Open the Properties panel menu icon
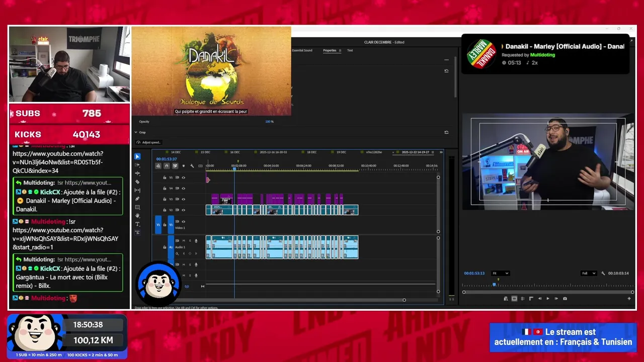This screenshot has width=644, height=362. point(340,50)
